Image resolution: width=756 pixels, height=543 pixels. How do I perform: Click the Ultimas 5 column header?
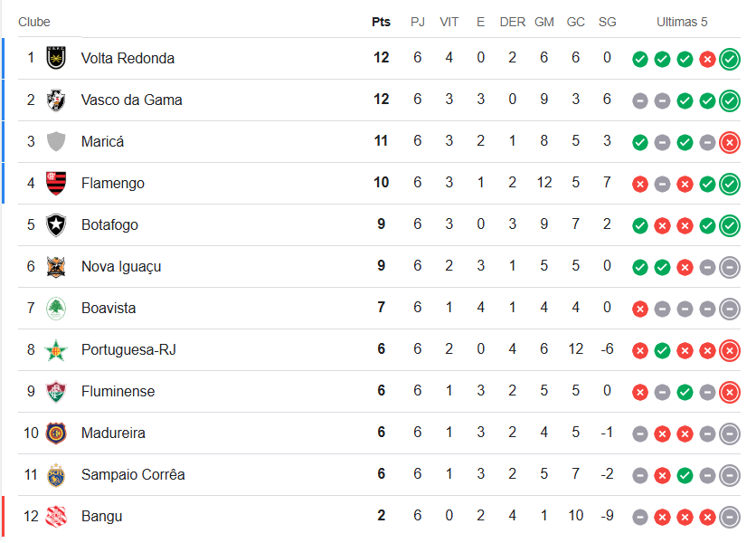682,23
